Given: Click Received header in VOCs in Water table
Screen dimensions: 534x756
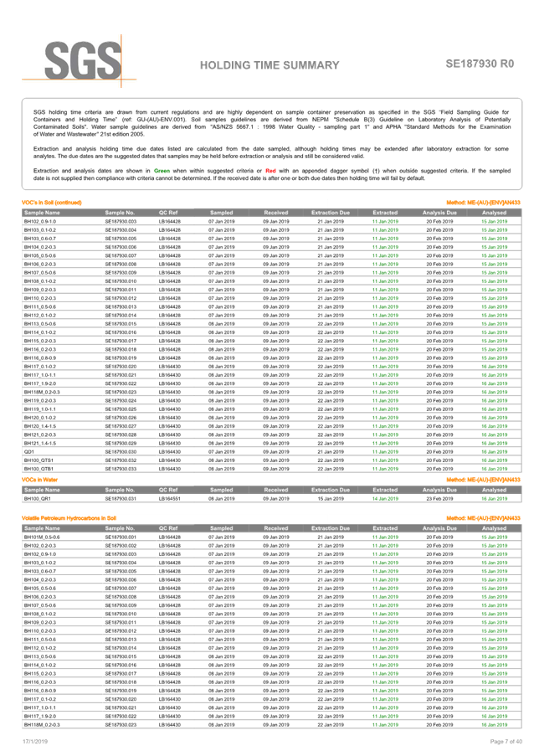Looking at the screenshot, I should pyautogui.click(x=275, y=490).
